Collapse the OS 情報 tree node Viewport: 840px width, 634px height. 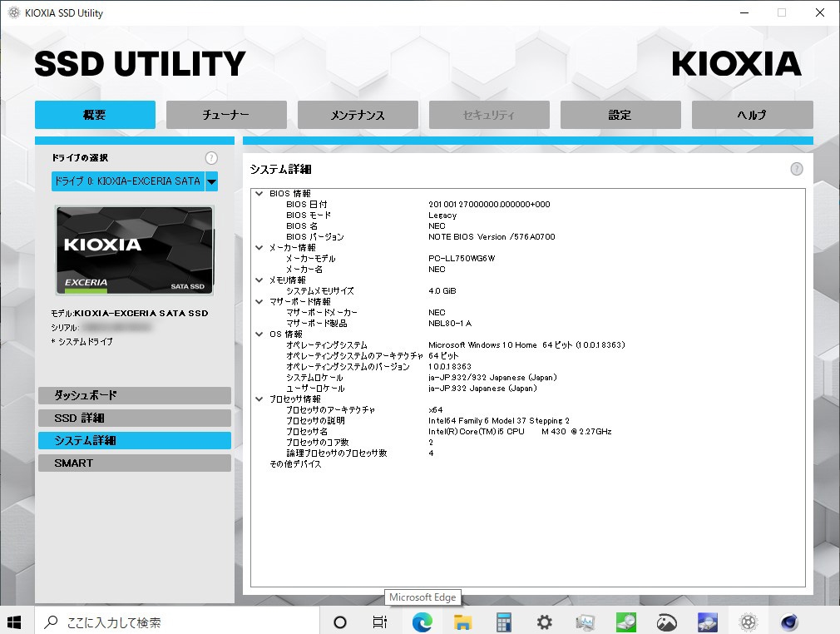[x=259, y=334]
